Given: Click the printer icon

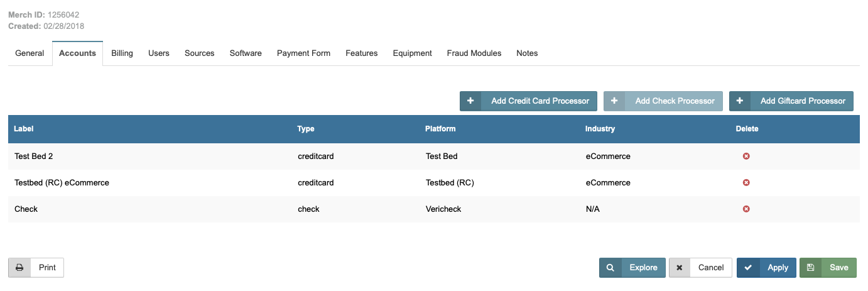Looking at the screenshot, I should (x=19, y=268).
